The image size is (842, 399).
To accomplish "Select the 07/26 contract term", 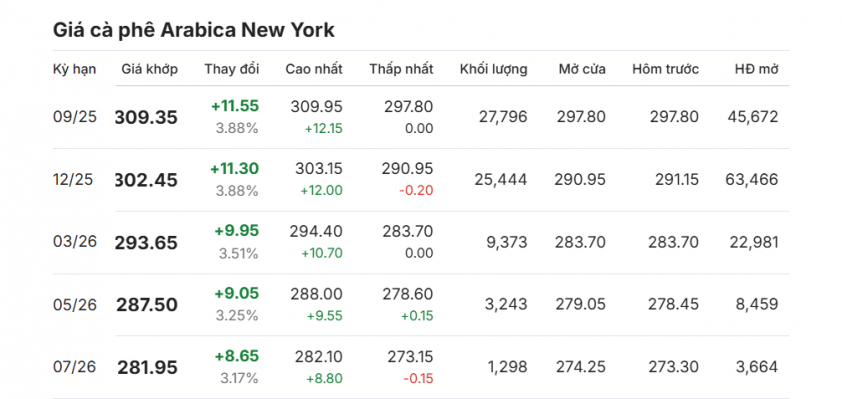I will coord(74,367).
